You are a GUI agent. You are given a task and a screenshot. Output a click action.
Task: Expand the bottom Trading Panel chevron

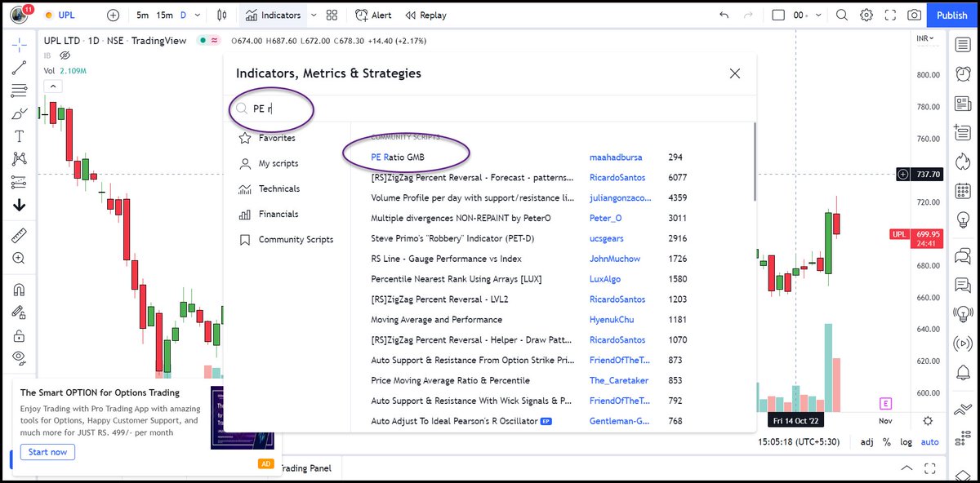pos(907,468)
